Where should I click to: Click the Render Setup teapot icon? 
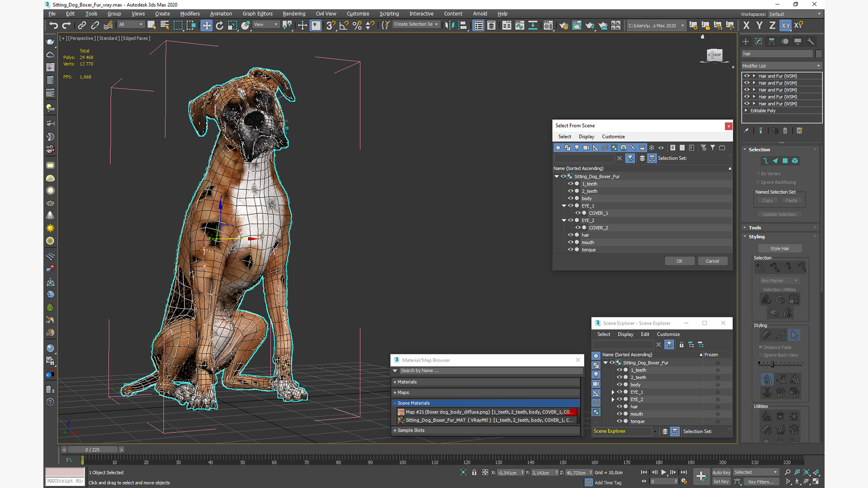pyautogui.click(x=564, y=25)
